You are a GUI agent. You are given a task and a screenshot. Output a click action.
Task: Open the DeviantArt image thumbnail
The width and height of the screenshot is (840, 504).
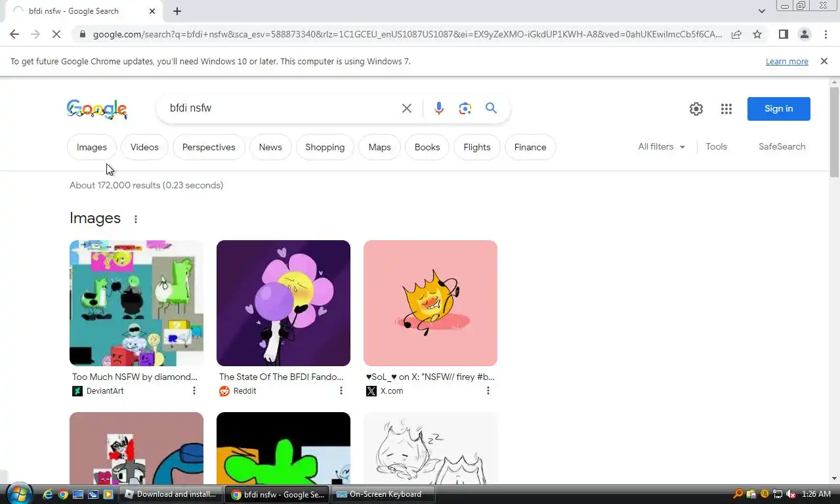click(136, 303)
